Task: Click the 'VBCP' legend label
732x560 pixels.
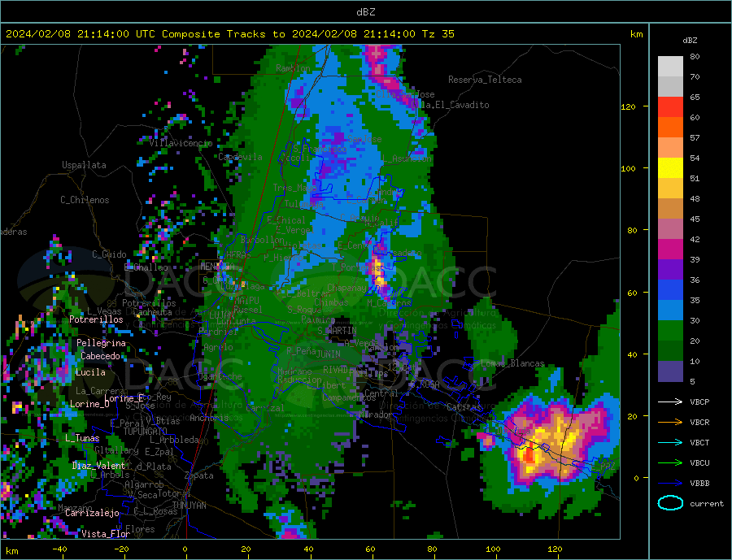Action: 699,402
